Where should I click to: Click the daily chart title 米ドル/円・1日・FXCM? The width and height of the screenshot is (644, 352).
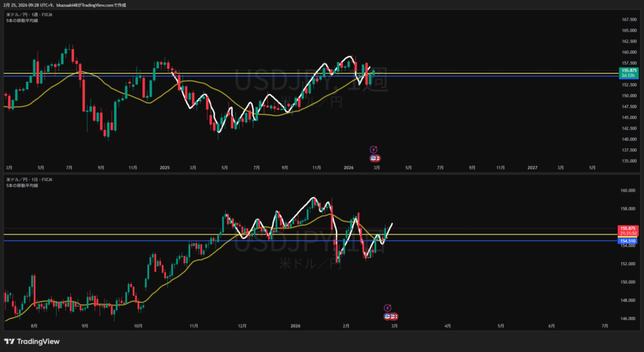[28, 180]
